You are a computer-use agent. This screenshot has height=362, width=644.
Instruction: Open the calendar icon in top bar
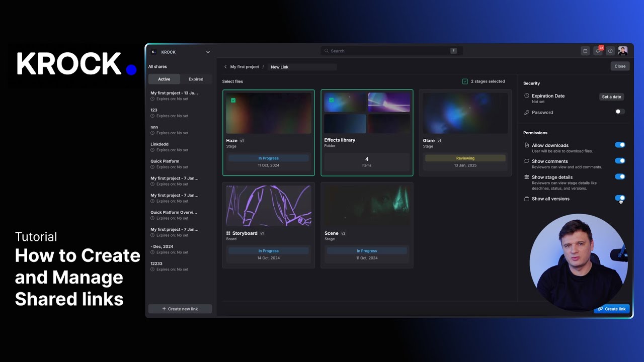click(x=585, y=51)
